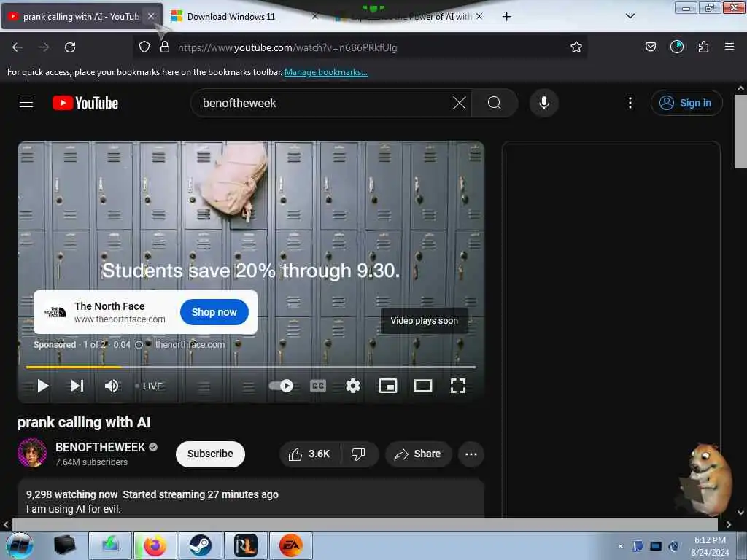Open www.thenorthface.com ad link
This screenshot has height=560, width=747.
pyautogui.click(x=120, y=319)
